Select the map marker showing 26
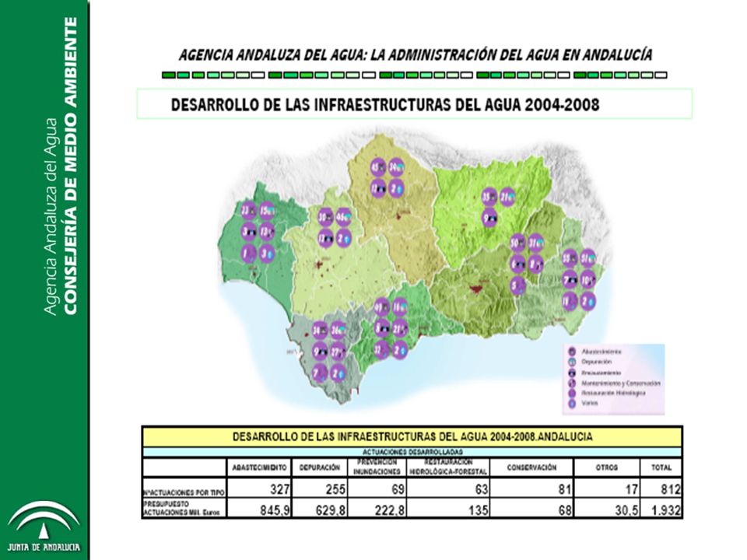Screen dimensions: 747x560 click(338, 330)
